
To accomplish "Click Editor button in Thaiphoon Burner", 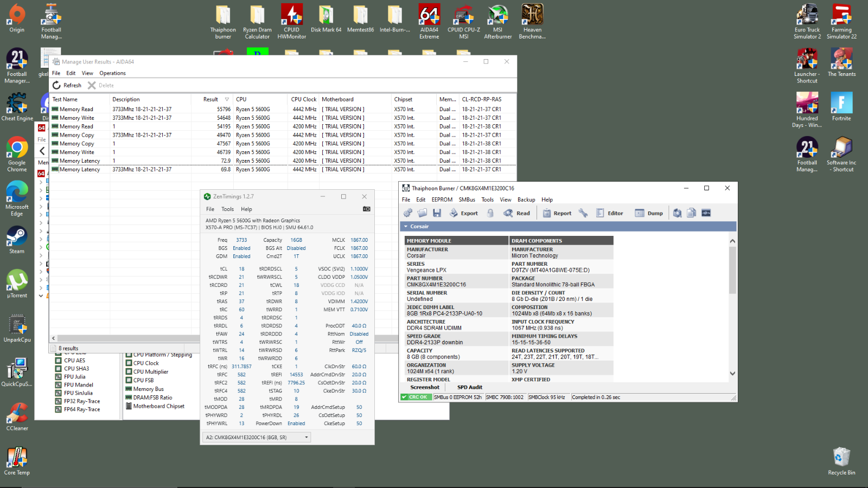I will click(x=610, y=213).
